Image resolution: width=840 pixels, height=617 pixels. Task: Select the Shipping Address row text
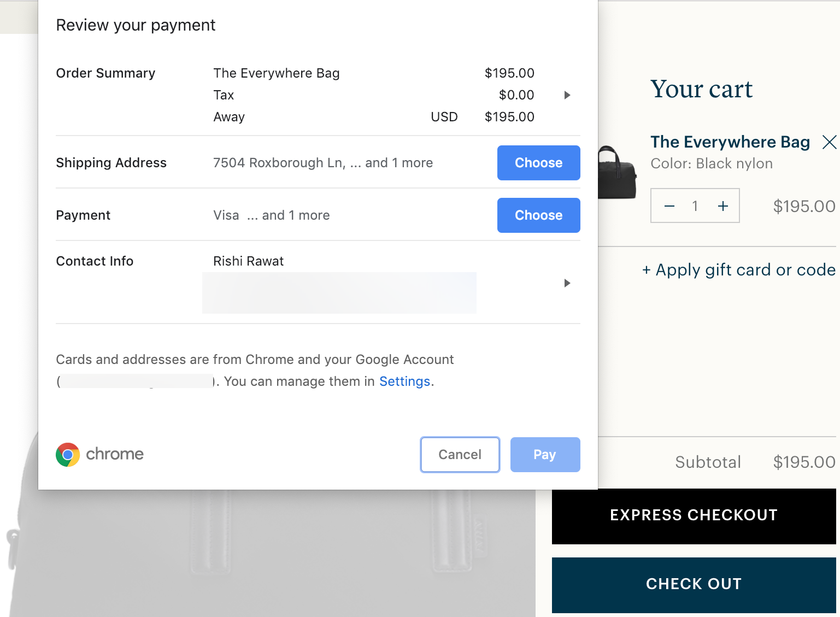click(x=322, y=163)
